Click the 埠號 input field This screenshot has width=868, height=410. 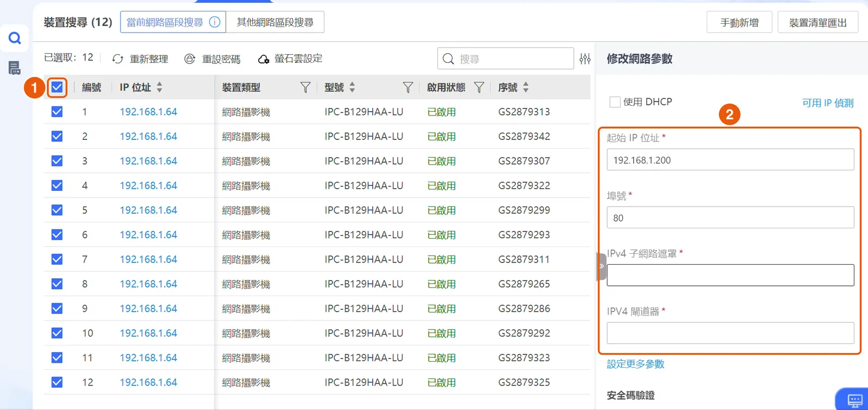[730, 217]
